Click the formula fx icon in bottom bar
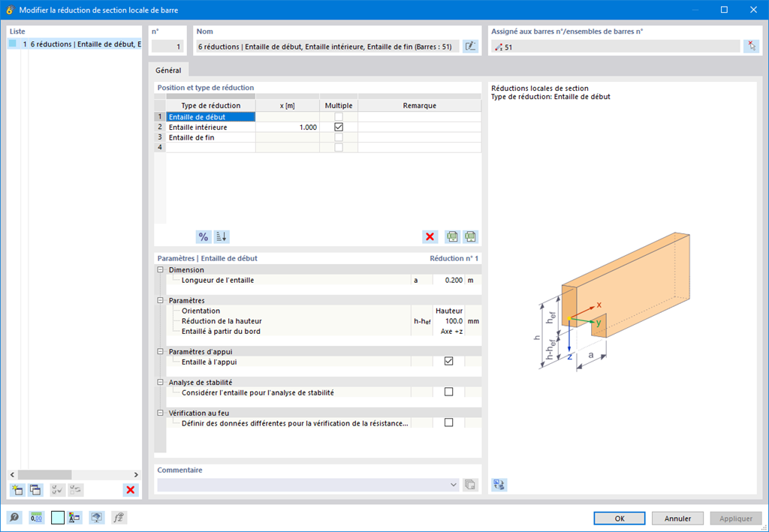Viewport: 769px width, 532px height. click(119, 518)
